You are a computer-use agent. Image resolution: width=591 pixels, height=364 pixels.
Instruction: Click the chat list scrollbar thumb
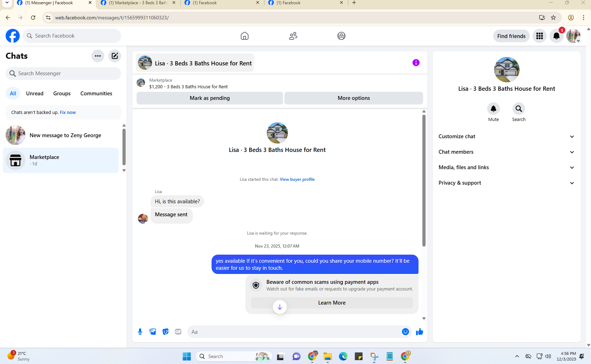pyautogui.click(x=124, y=147)
